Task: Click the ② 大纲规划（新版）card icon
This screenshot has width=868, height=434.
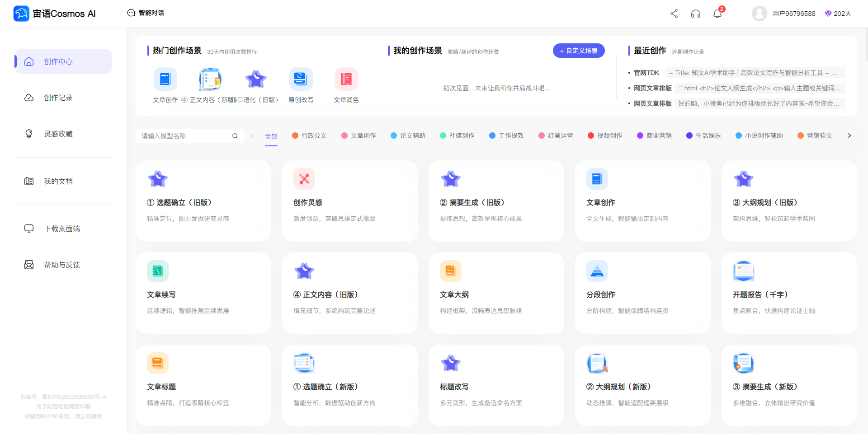Action: coord(597,363)
